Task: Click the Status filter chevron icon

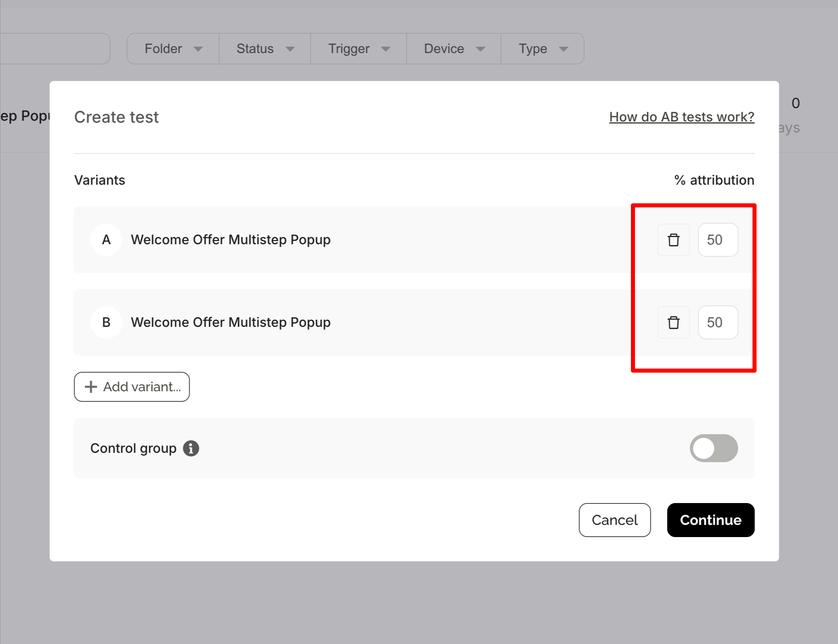Action: tap(290, 49)
